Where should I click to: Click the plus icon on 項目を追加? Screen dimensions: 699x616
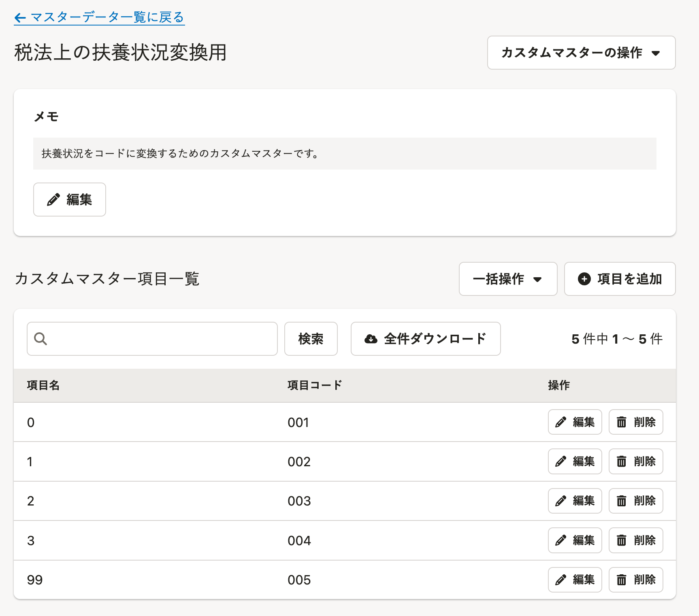(584, 279)
